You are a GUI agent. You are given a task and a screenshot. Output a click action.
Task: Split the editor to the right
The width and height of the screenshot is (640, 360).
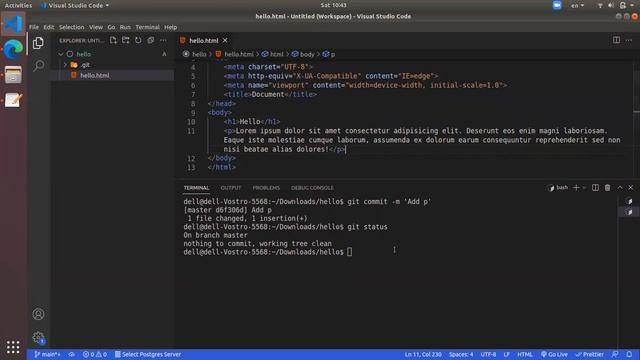[616, 40]
